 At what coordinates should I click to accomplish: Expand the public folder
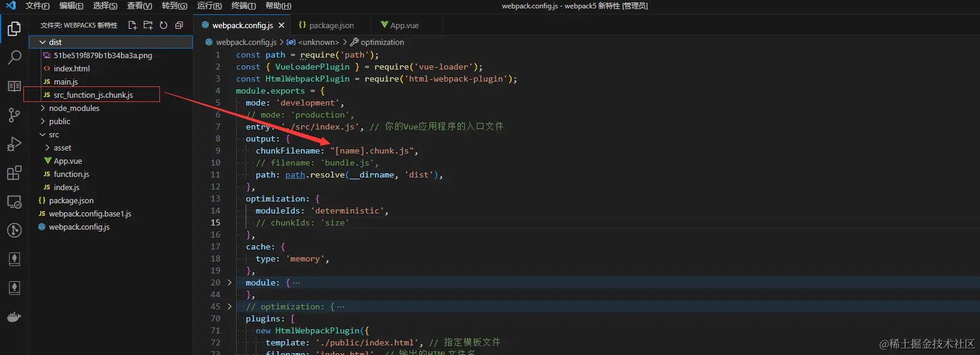tap(43, 121)
